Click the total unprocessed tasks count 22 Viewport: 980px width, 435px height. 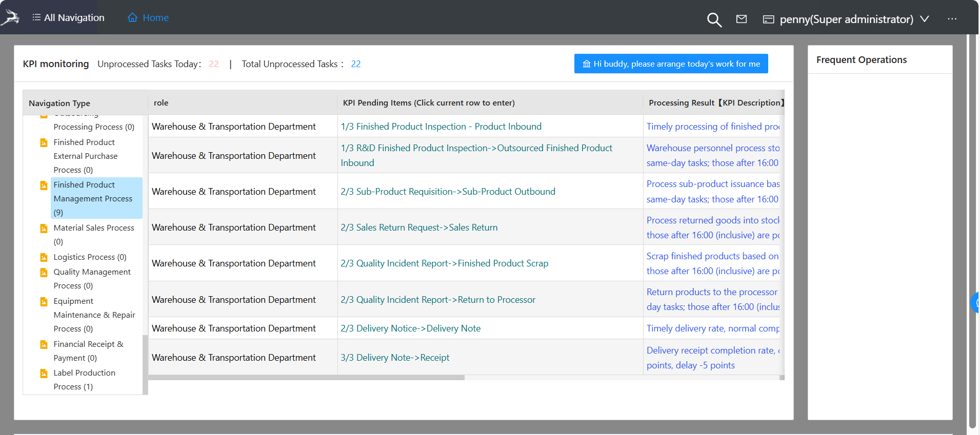(x=355, y=64)
